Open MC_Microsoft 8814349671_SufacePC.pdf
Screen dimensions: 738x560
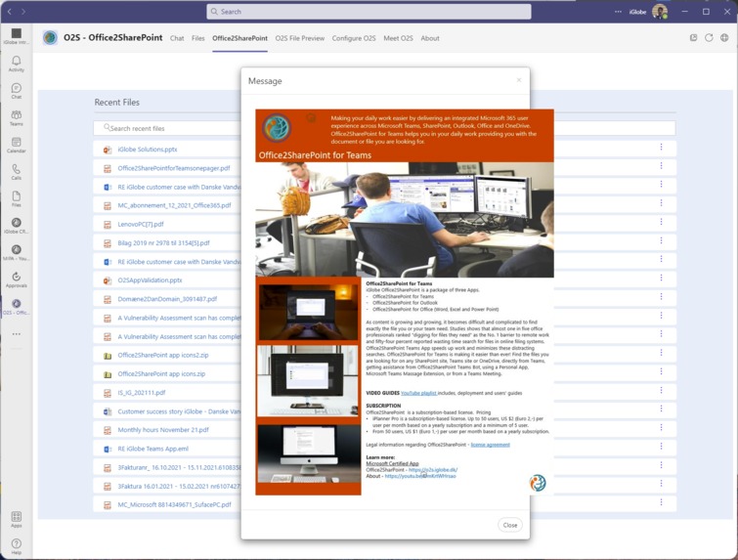point(174,504)
